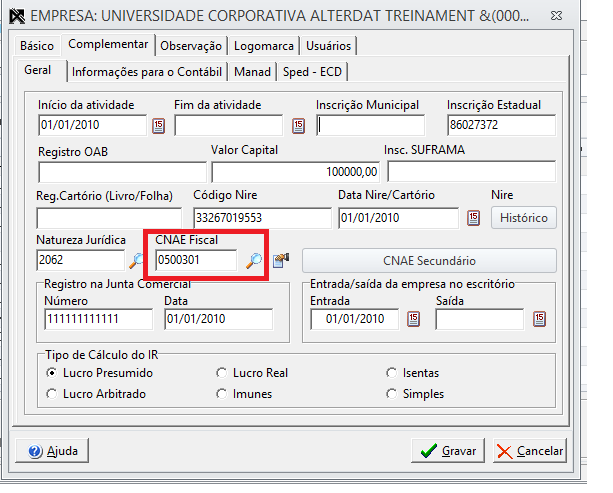Click the Valor Capital field
Viewport: 613px width, 493px height.
[x=296, y=172]
